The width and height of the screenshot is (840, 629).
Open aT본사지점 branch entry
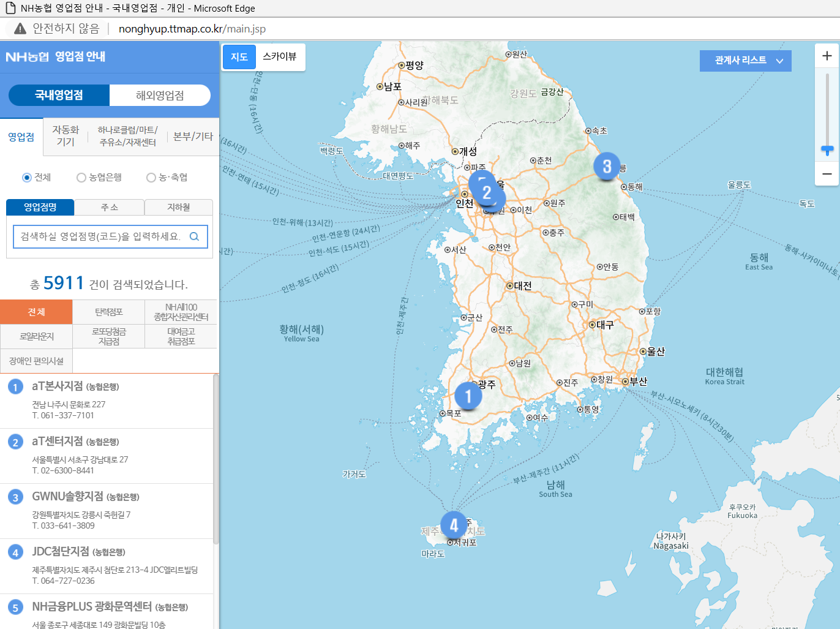click(107, 401)
